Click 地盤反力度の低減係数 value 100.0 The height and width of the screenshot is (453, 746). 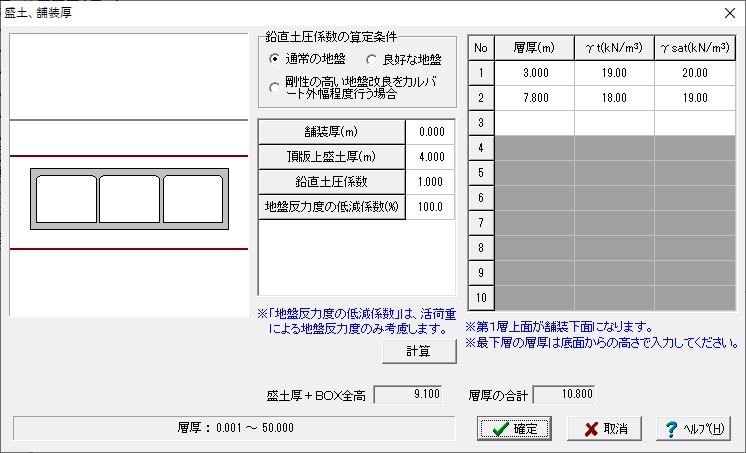(431, 207)
